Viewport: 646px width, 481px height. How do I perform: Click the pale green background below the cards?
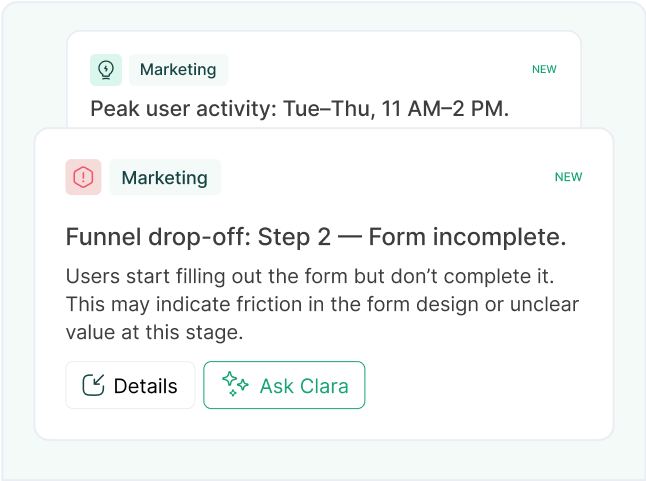(323, 459)
